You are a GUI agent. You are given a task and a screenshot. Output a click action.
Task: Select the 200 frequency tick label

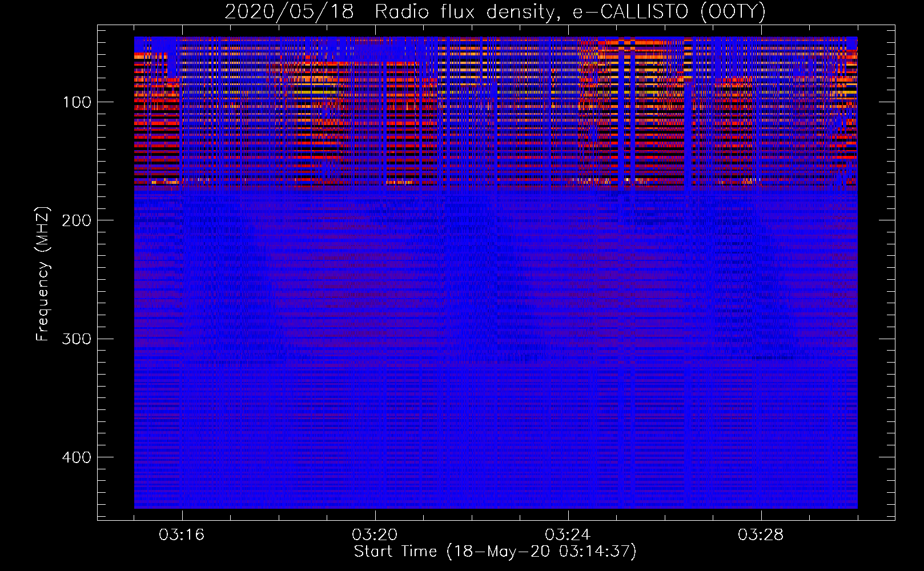pyautogui.click(x=77, y=220)
